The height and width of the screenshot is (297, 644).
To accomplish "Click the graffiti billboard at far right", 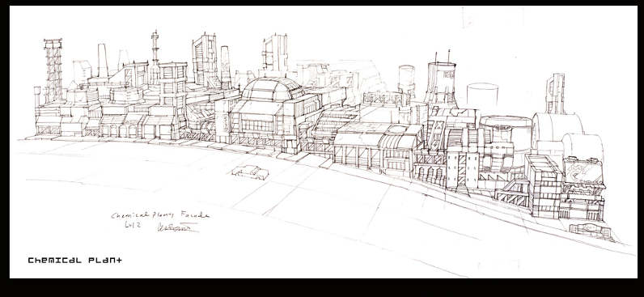I will click(583, 171).
